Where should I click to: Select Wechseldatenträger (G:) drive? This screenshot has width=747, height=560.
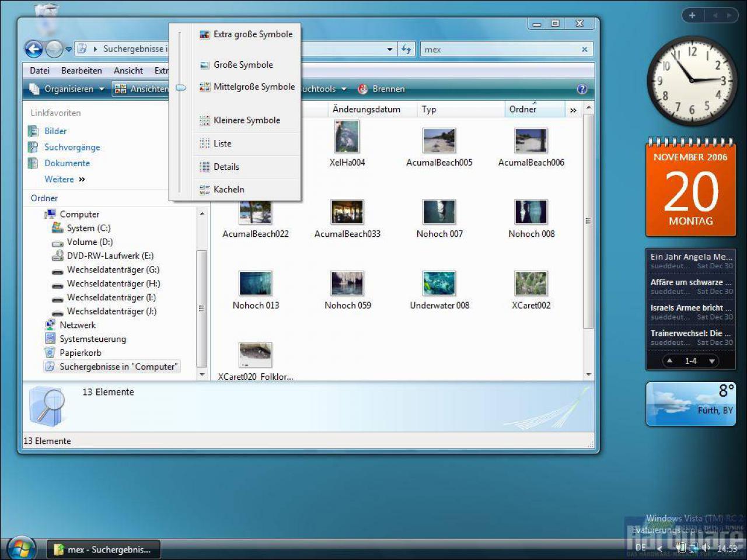pyautogui.click(x=113, y=270)
